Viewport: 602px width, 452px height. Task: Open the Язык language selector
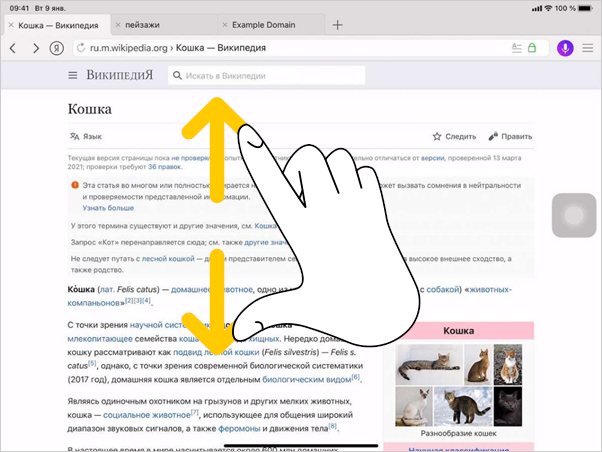pyautogui.click(x=86, y=136)
